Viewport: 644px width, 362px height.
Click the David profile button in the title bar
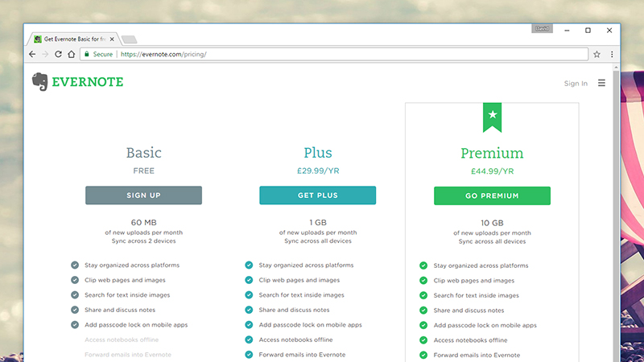tap(542, 28)
